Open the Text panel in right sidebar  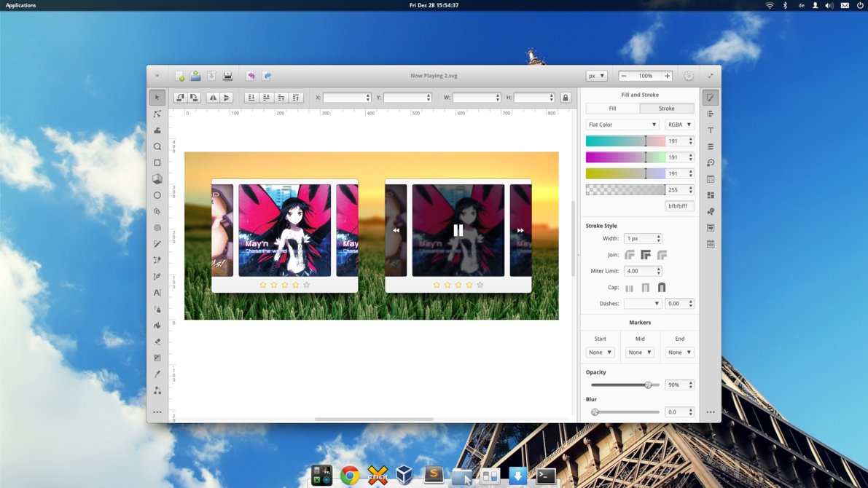[x=711, y=130]
